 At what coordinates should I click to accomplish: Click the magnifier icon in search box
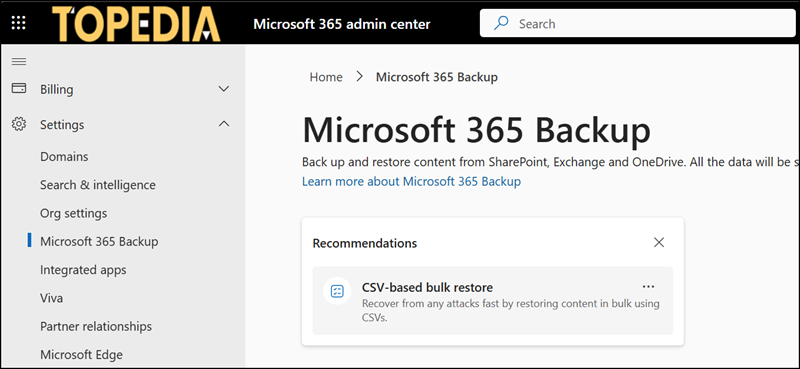pyautogui.click(x=502, y=23)
